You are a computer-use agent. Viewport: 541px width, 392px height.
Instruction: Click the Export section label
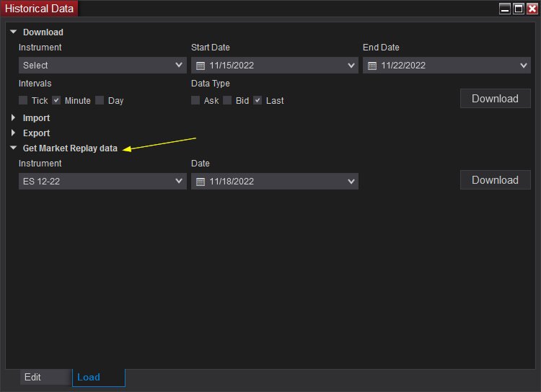pos(36,133)
